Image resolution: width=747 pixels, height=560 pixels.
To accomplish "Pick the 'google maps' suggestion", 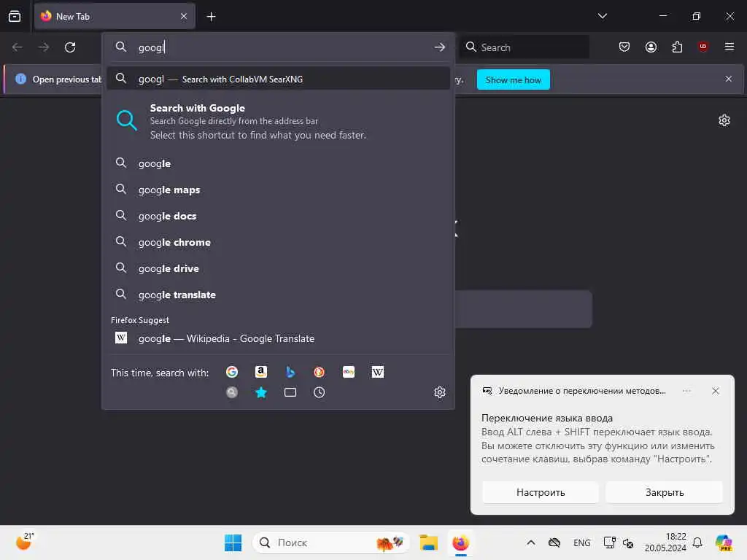I will [278, 190].
